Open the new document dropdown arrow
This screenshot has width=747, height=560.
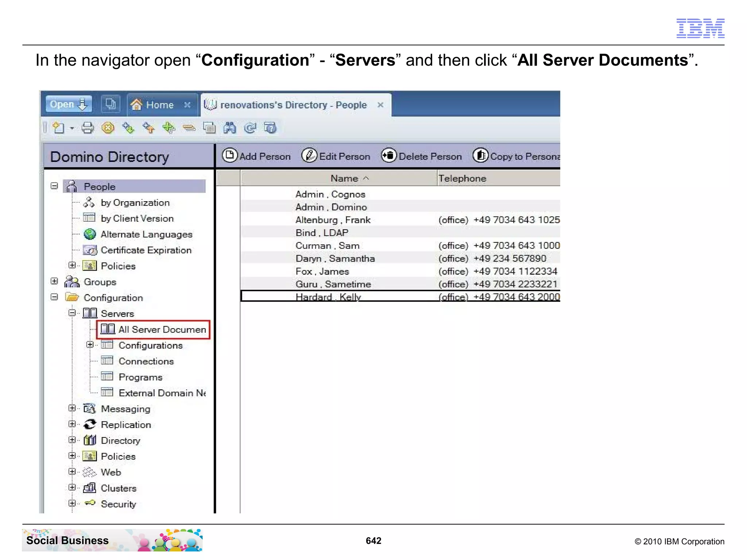[72, 128]
